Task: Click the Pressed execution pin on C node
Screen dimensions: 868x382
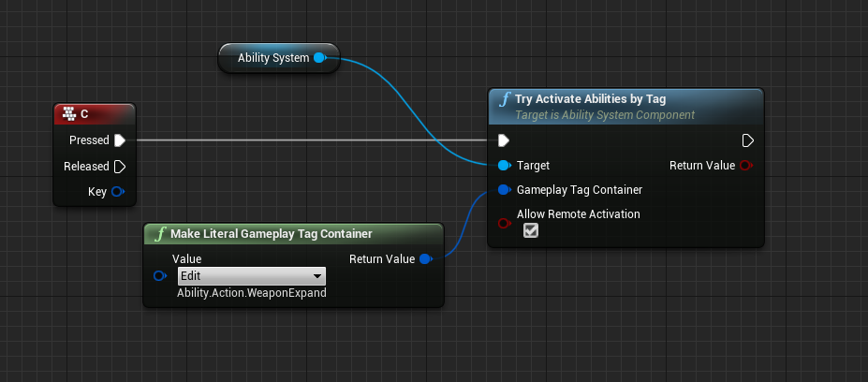Action: (x=120, y=140)
